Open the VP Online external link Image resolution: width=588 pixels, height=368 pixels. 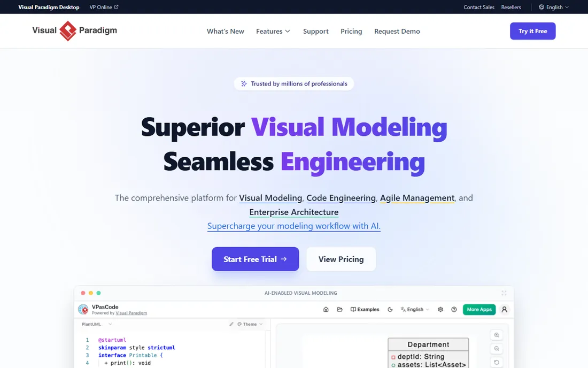(x=104, y=7)
